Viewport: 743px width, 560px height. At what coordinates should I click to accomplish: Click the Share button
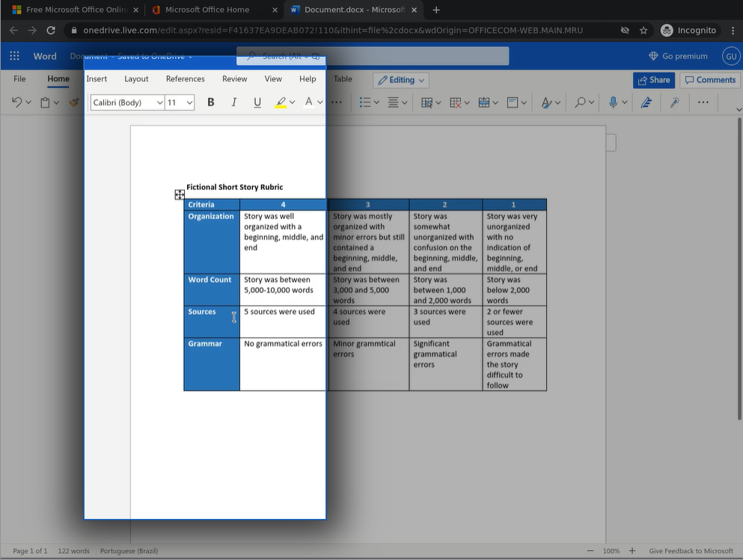pyautogui.click(x=653, y=80)
